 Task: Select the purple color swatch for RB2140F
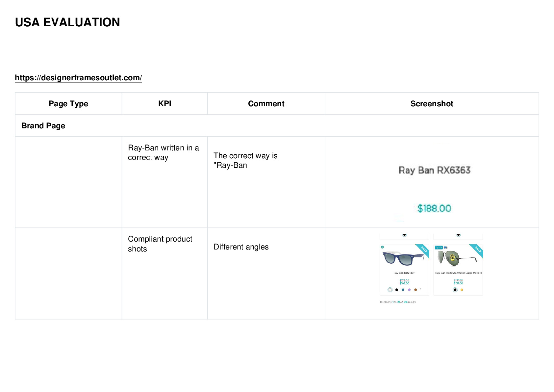(x=409, y=290)
